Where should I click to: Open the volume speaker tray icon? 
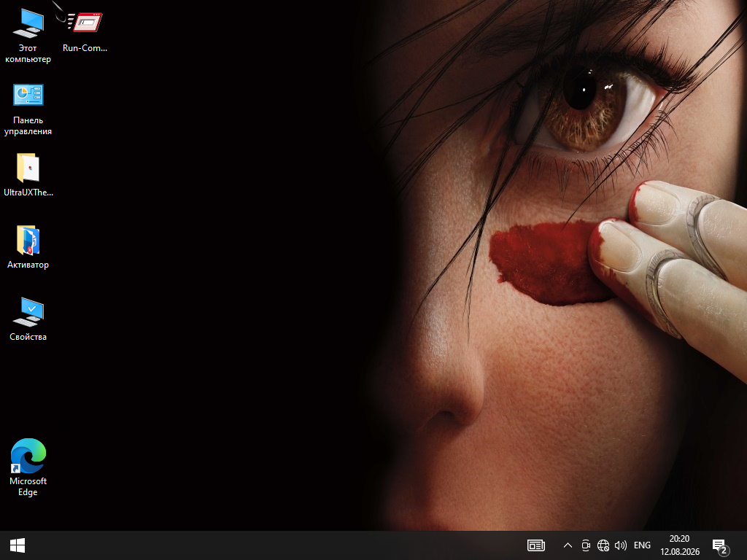[x=620, y=545]
